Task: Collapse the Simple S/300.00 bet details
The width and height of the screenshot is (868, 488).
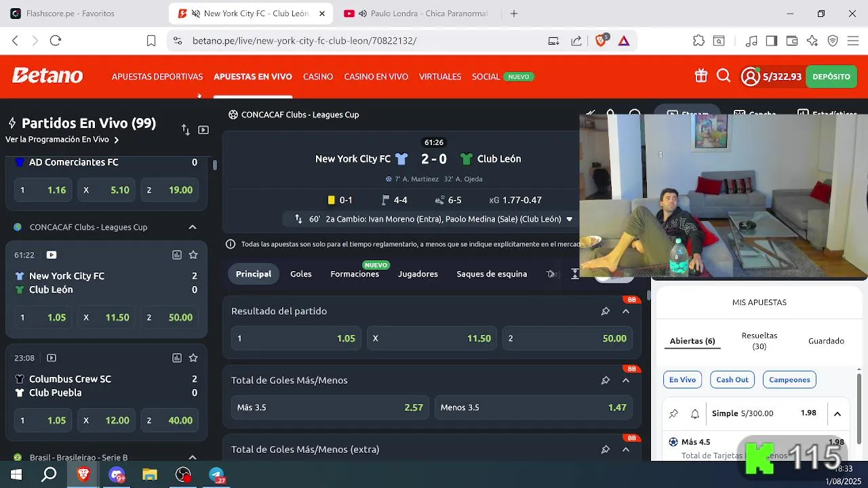Action: point(837,413)
